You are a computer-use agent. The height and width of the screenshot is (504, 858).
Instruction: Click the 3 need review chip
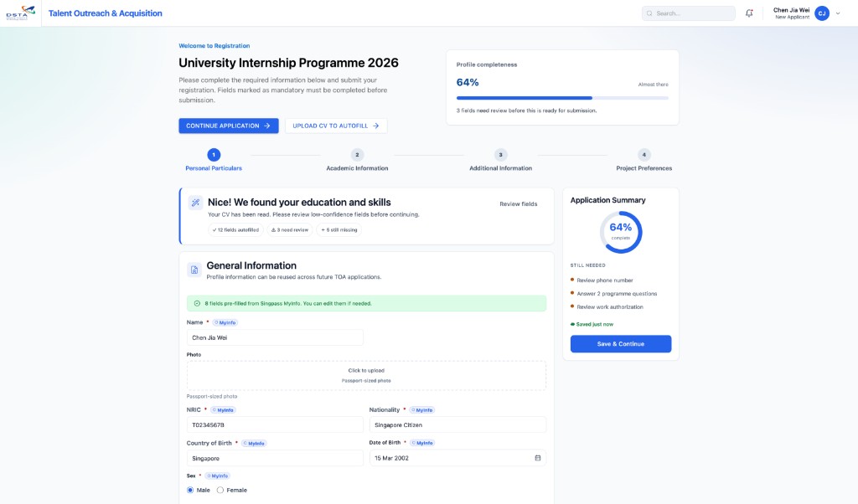click(290, 230)
